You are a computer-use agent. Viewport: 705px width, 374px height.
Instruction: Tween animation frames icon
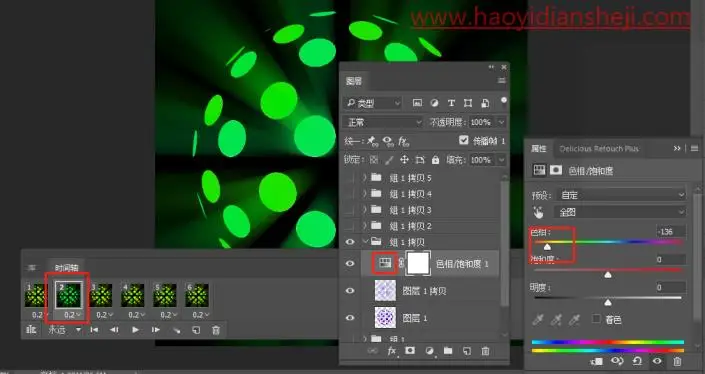coord(177,330)
